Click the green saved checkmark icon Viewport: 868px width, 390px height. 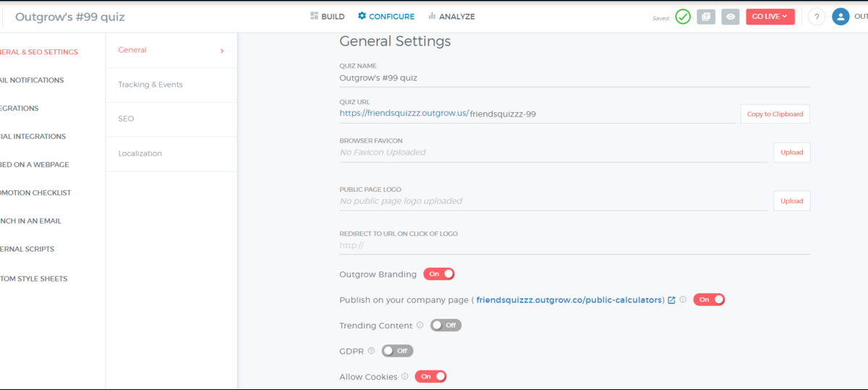(683, 17)
